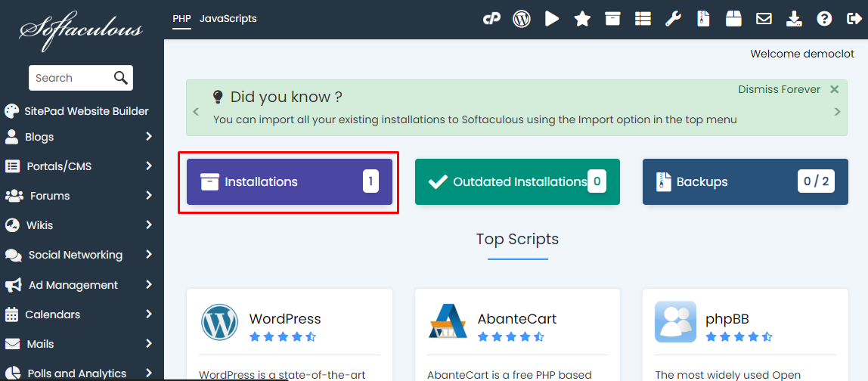Click Dismiss Forever link
868x381 pixels.
tap(780, 89)
